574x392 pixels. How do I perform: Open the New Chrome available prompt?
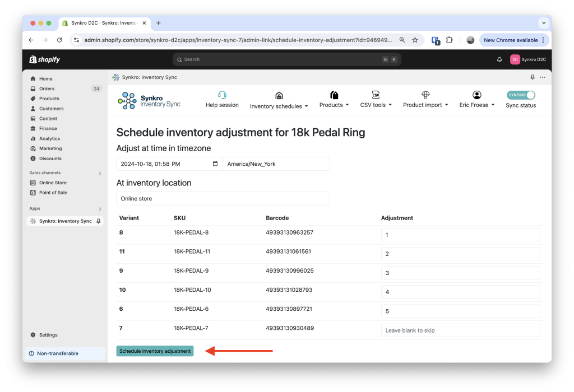(x=511, y=40)
